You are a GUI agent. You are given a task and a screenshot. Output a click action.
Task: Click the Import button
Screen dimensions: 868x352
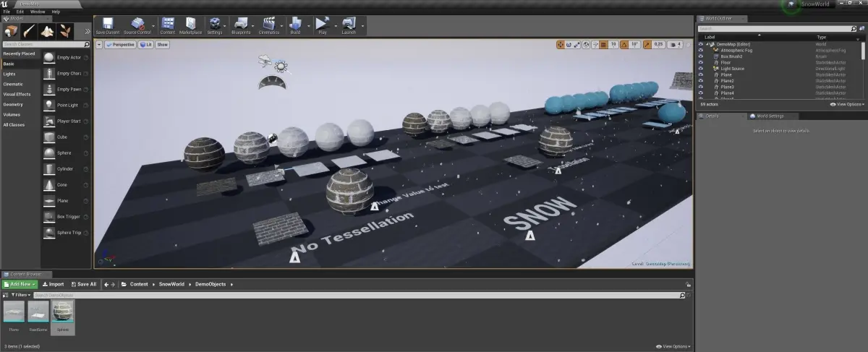(53, 284)
